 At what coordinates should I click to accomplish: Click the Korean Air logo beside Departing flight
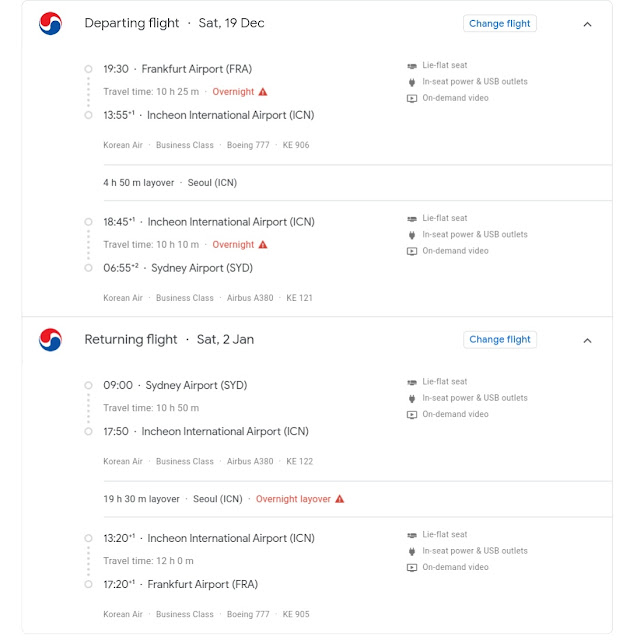coord(50,24)
